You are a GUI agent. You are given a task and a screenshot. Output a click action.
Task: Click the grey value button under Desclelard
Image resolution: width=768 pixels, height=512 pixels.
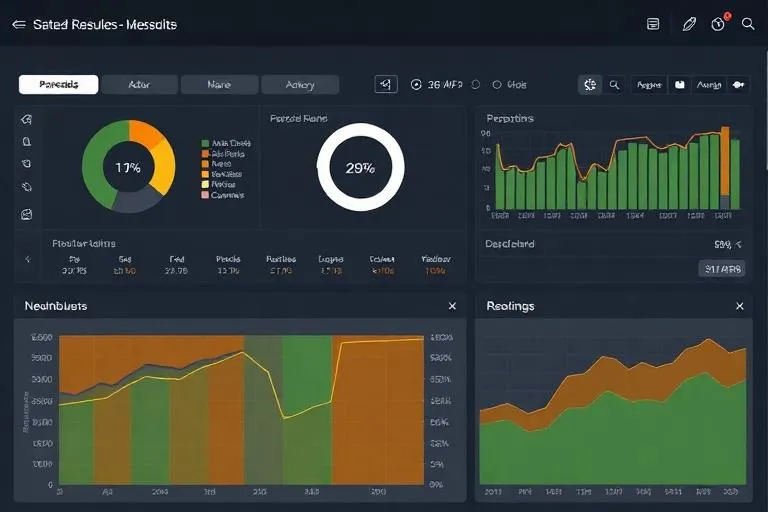coord(722,268)
